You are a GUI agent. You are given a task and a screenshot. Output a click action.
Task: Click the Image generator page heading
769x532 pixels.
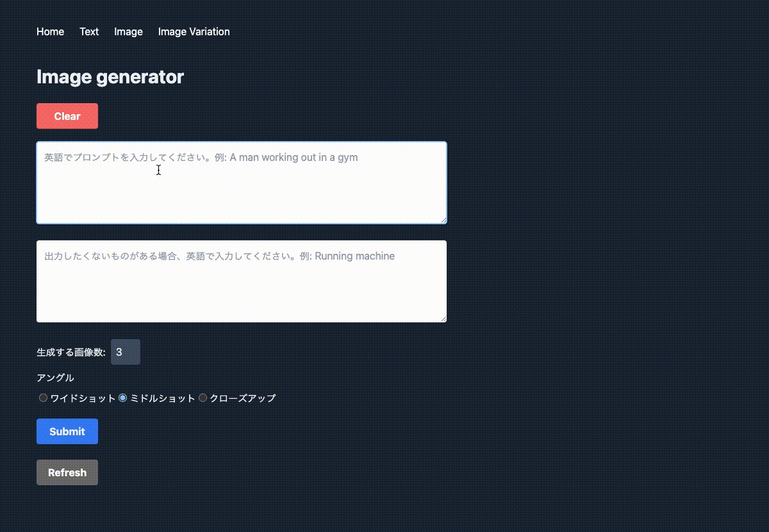110,77
